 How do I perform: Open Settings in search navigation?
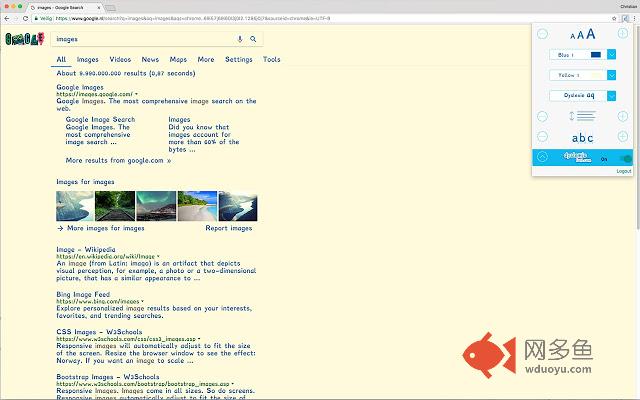point(239,60)
